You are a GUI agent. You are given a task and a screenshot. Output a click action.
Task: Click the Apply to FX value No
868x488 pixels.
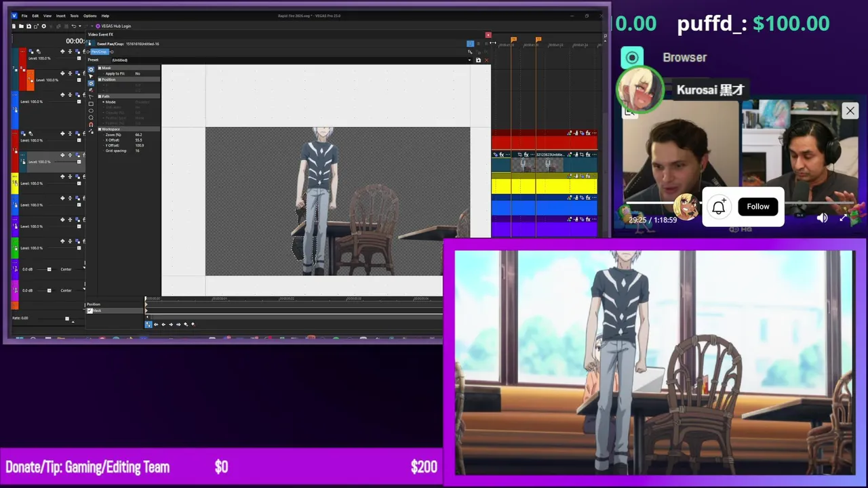point(138,74)
